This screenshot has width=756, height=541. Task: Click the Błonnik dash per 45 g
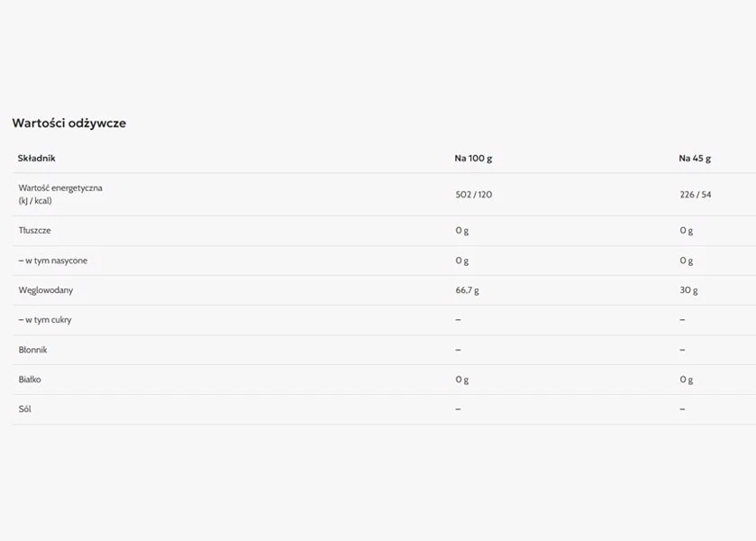[x=682, y=350]
